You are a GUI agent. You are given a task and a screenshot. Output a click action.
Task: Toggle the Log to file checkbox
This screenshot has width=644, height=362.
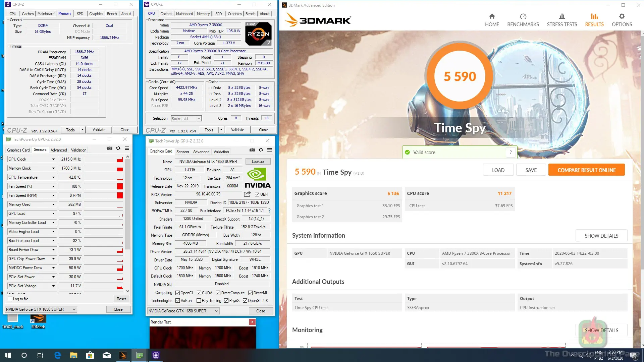10,299
